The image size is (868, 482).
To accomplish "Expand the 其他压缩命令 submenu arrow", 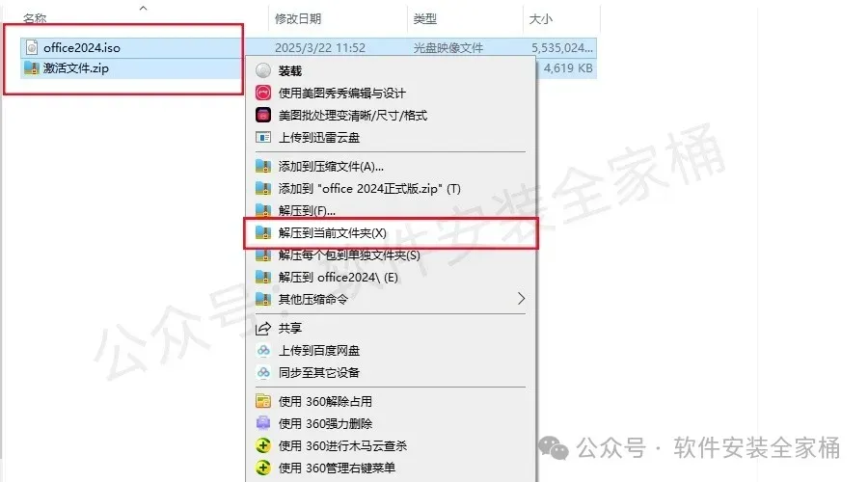I will click(x=521, y=299).
